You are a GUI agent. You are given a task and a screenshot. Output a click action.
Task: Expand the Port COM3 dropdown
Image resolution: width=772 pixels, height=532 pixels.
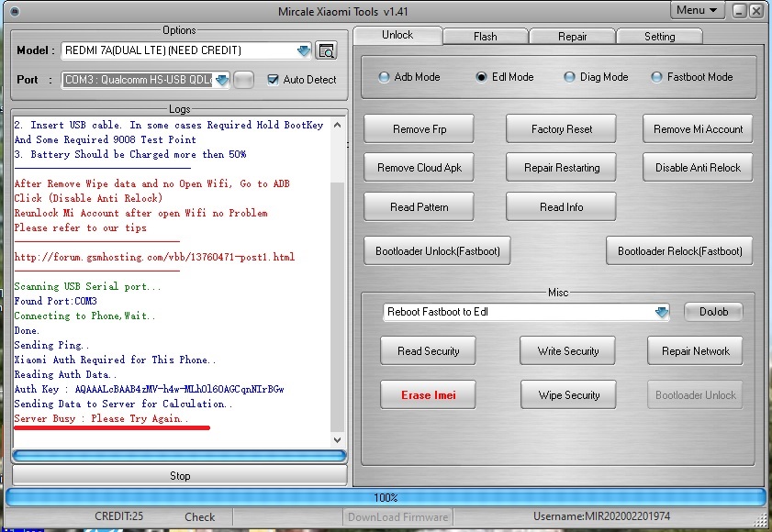click(222, 80)
